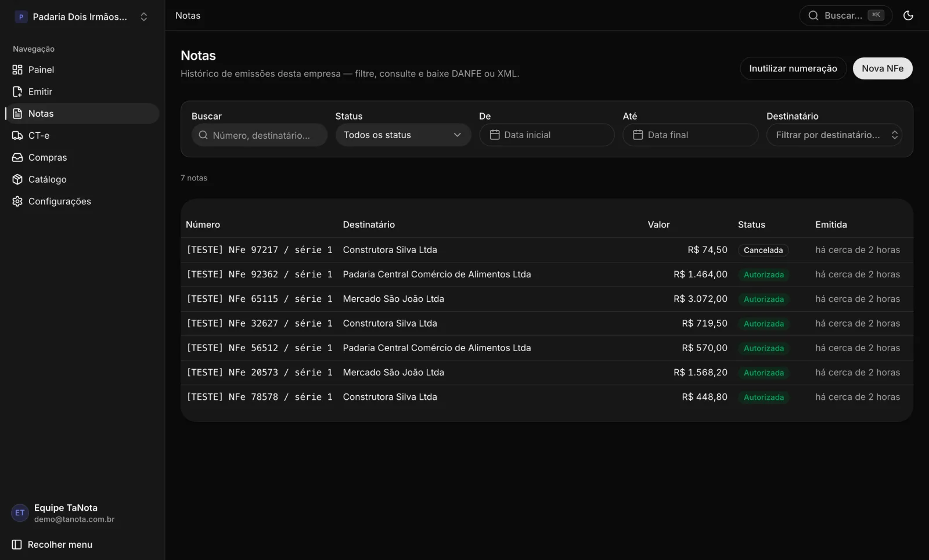Click the P company badge icon
The width and height of the screenshot is (929, 560).
pyautogui.click(x=21, y=17)
